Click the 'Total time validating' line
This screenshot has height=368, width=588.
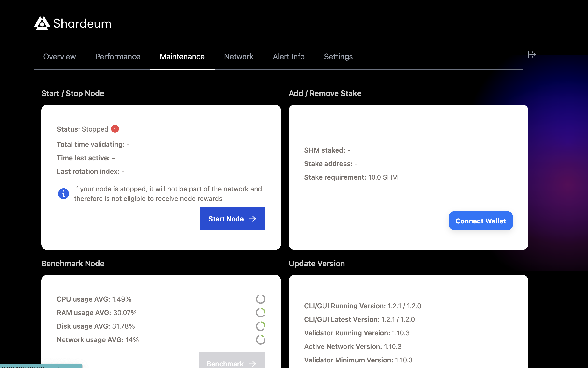pyautogui.click(x=93, y=144)
